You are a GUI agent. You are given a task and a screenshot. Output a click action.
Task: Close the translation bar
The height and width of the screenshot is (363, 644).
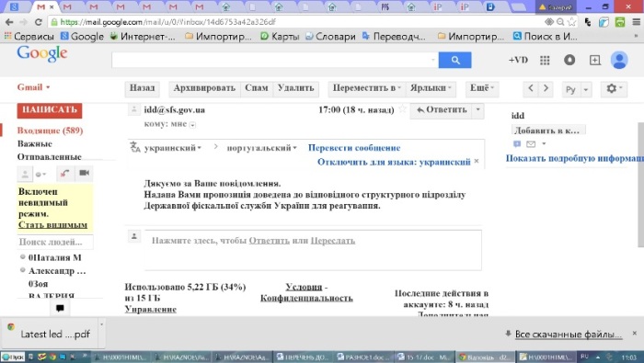(477, 161)
